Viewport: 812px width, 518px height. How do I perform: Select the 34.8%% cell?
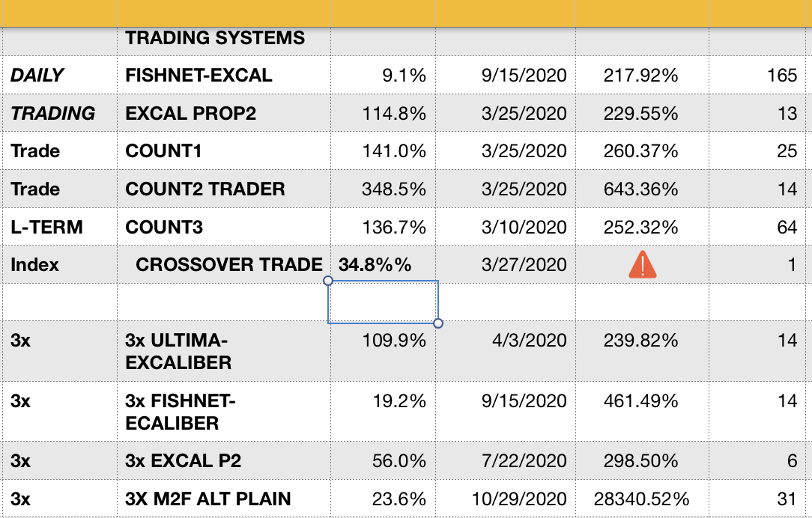(375, 264)
